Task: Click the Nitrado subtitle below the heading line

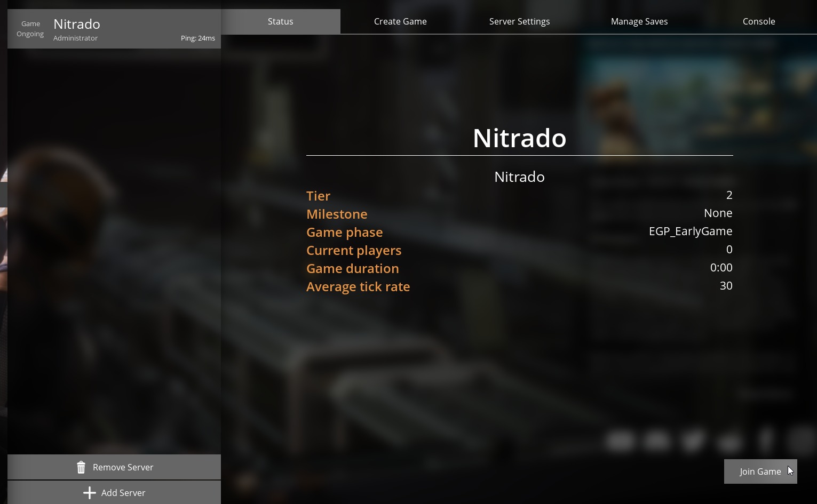Action: point(519,177)
